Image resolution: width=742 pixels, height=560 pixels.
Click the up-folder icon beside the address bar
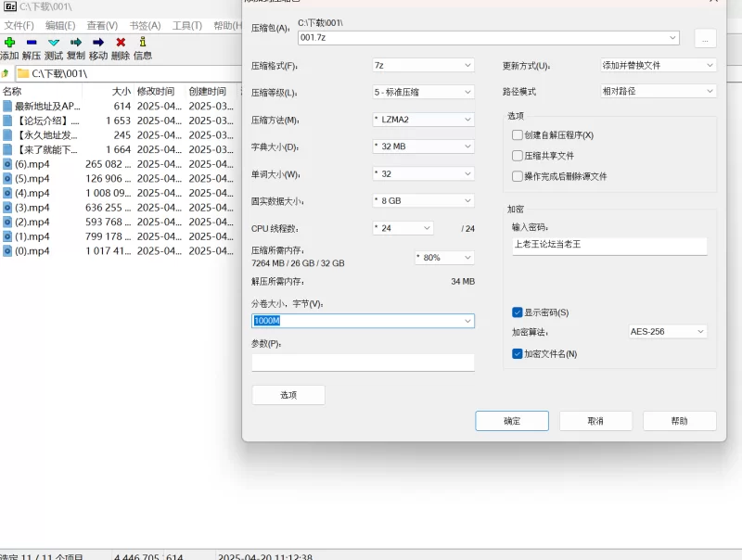6,73
